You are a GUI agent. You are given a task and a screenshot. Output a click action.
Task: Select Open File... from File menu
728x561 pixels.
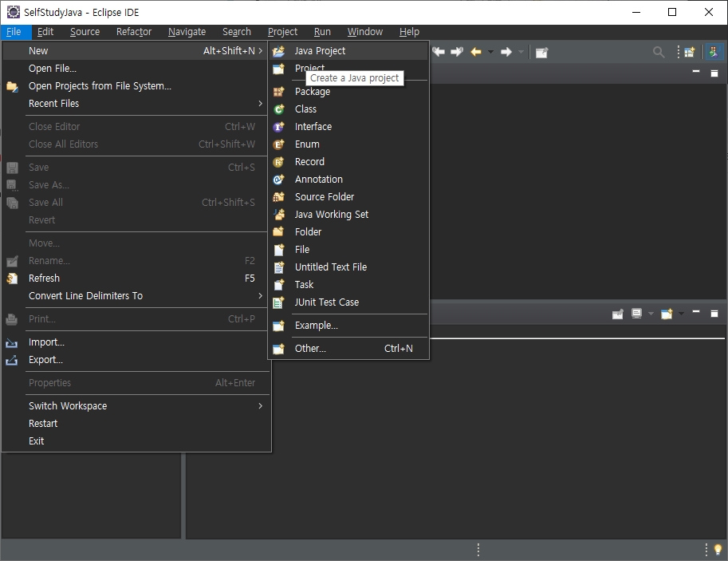click(x=136, y=69)
